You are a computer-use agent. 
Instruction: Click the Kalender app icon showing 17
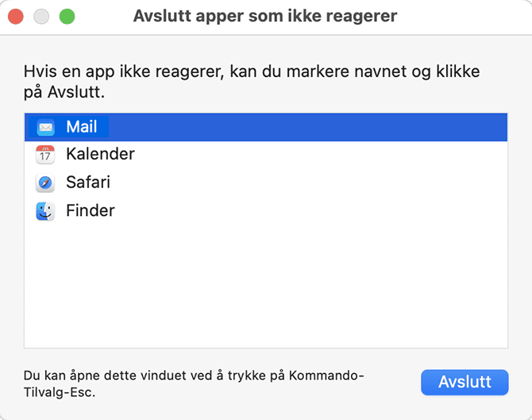45,155
